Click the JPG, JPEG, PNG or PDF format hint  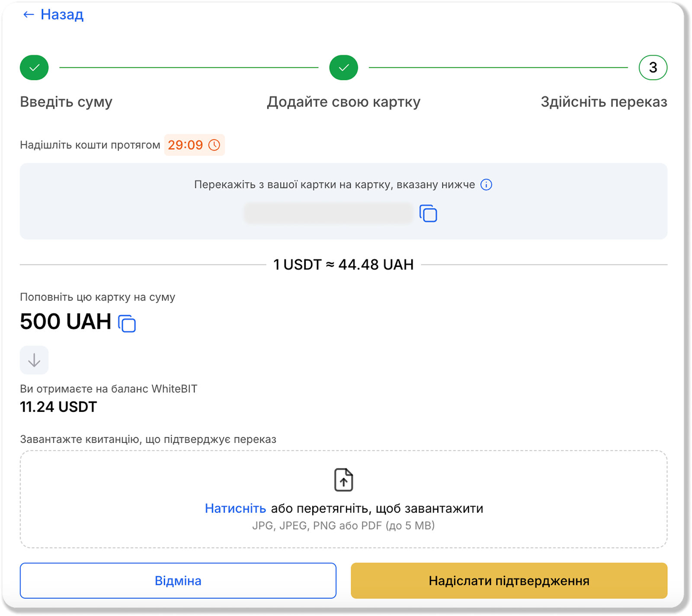click(x=343, y=526)
